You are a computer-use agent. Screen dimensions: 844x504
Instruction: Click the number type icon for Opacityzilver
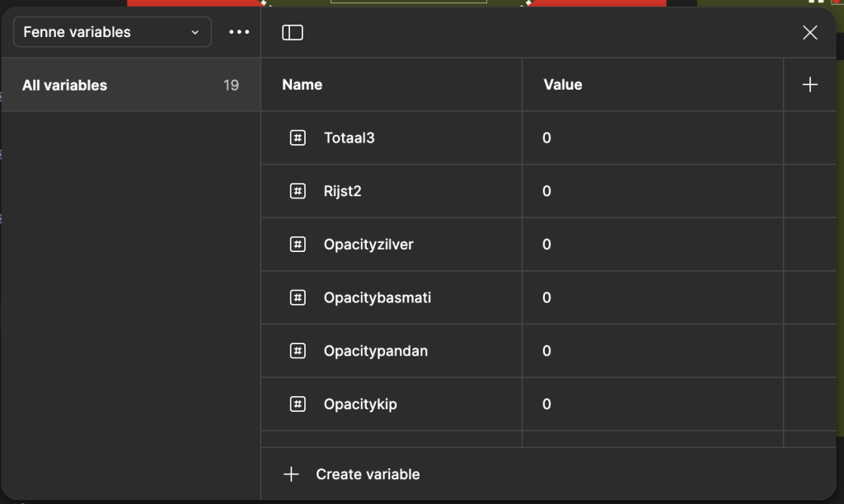298,245
